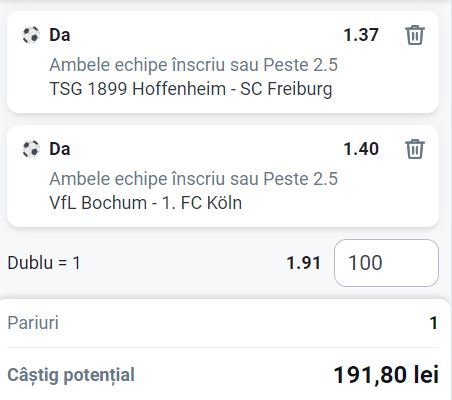
Task: Click the 191,80 lei potential winnings amount
Action: [386, 375]
